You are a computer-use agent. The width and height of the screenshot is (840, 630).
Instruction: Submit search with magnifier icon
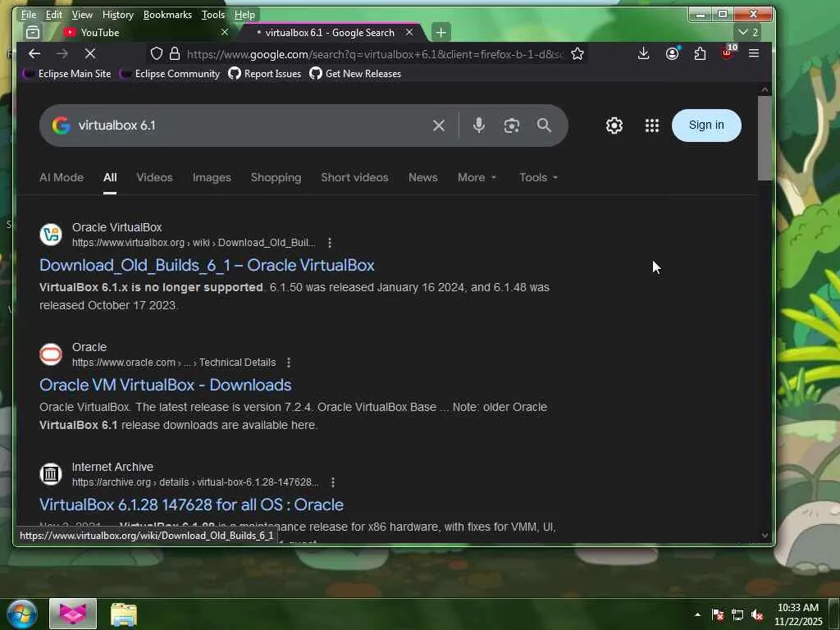(544, 126)
